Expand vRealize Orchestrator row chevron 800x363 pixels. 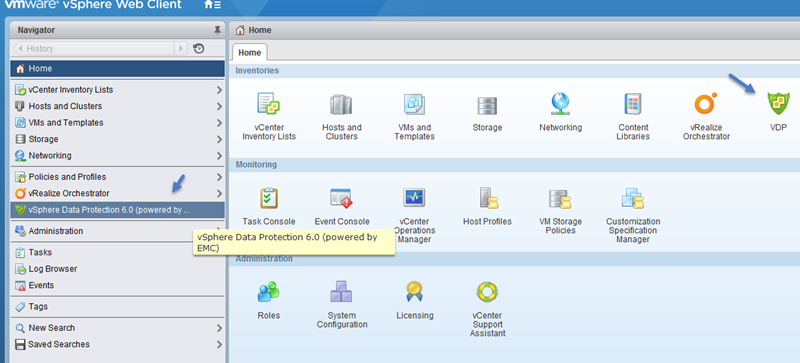pos(219,193)
